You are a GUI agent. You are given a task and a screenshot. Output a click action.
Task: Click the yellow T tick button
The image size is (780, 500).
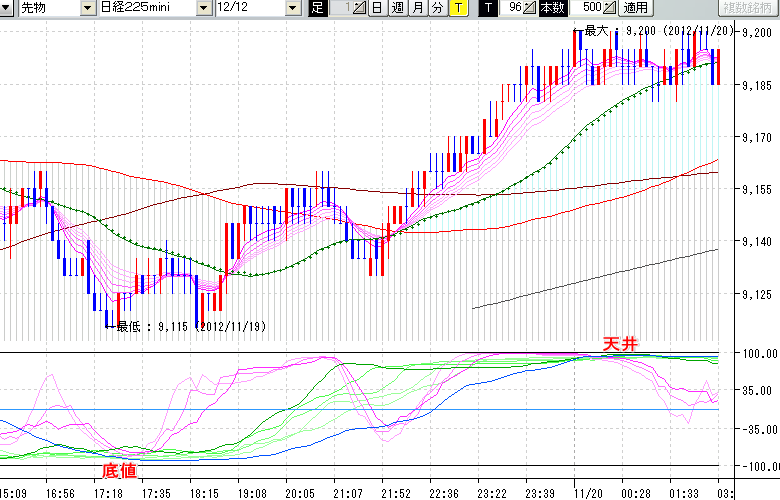(x=457, y=8)
